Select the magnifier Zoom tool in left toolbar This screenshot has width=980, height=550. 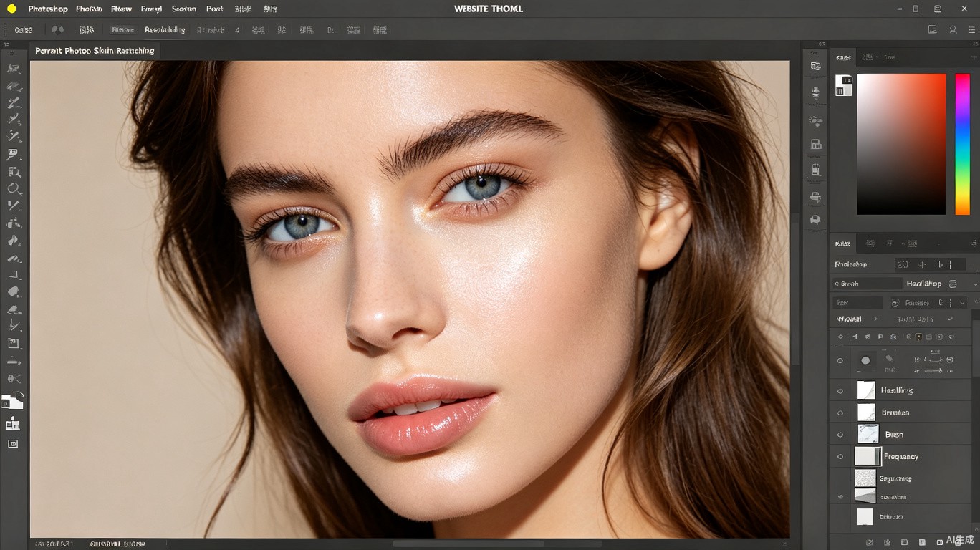tap(14, 189)
